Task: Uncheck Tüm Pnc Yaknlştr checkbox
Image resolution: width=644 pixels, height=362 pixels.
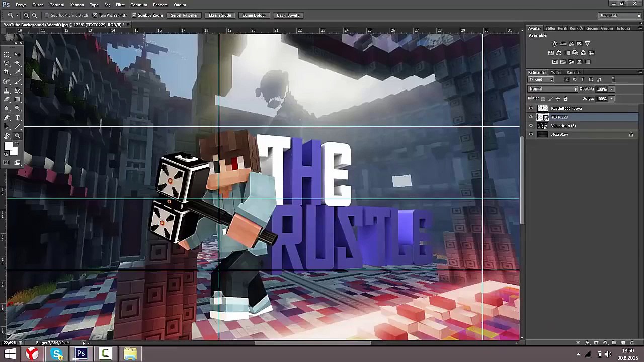Action: click(95, 15)
